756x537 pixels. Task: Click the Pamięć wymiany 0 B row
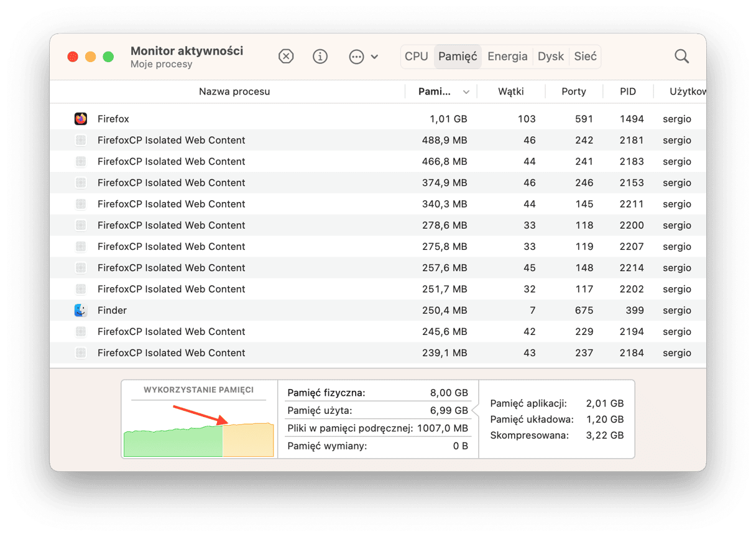pos(377,446)
